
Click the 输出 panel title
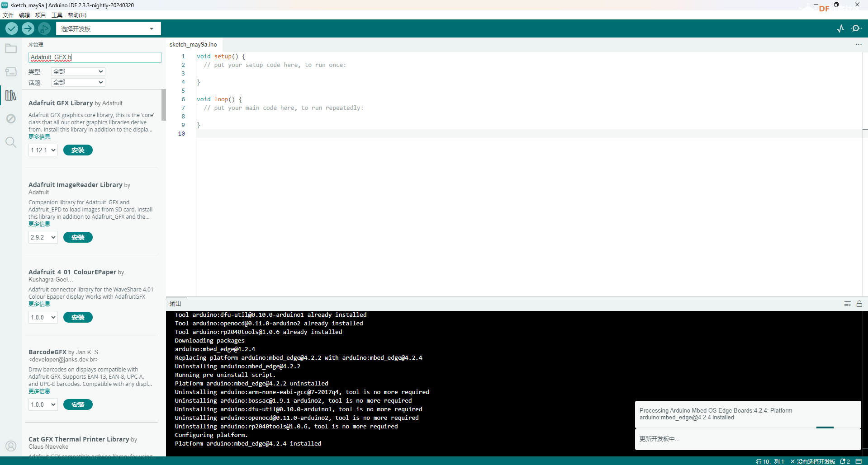tap(175, 304)
